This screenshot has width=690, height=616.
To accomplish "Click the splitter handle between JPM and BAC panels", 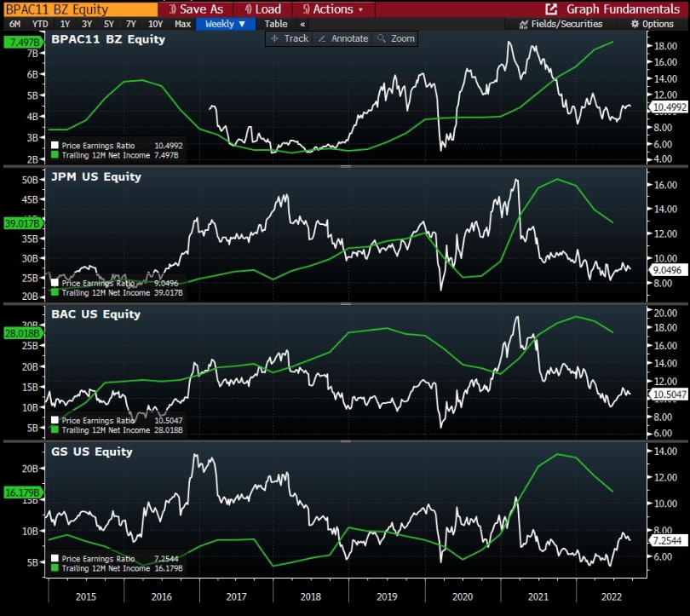I will click(x=346, y=303).
